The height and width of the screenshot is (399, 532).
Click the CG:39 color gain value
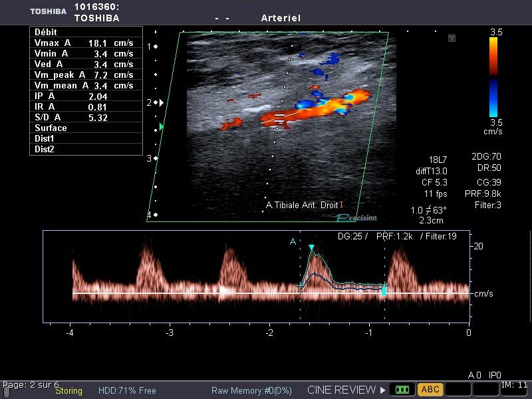(489, 182)
